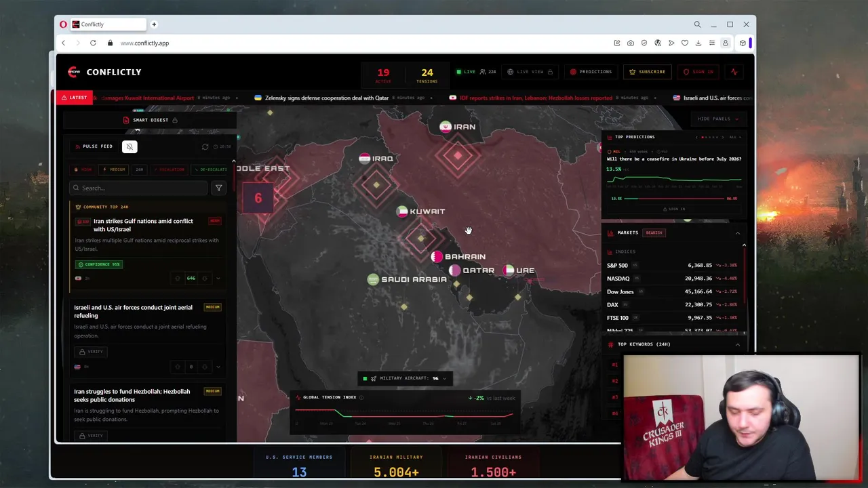Toggle the LIVE VIEW locked button
The width and height of the screenshot is (868, 488).
(x=530, y=72)
